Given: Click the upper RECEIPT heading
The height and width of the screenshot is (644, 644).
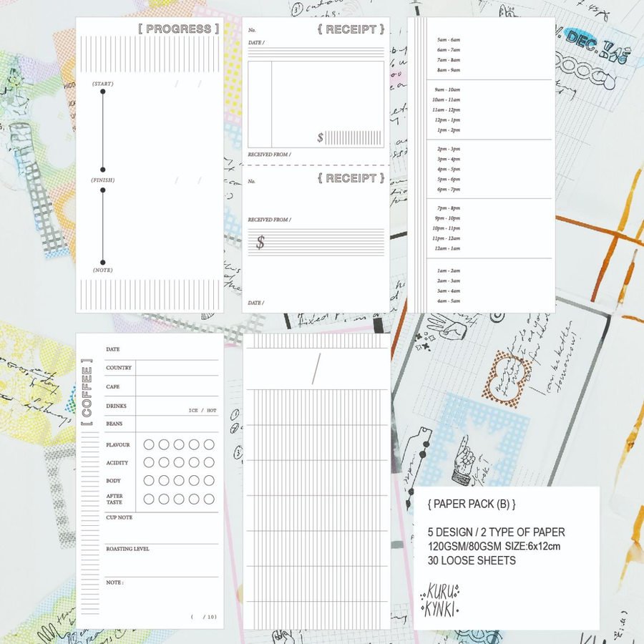Looking at the screenshot, I should [x=351, y=29].
